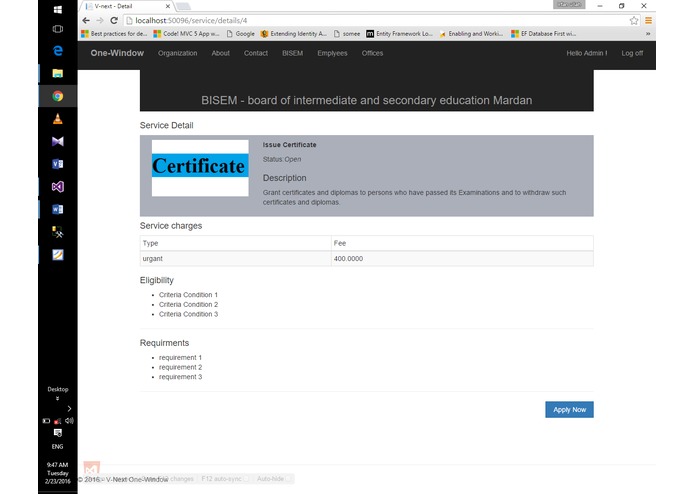The width and height of the screenshot is (695, 494).
Task: Click the Hello Admin ! link
Action: tap(587, 53)
